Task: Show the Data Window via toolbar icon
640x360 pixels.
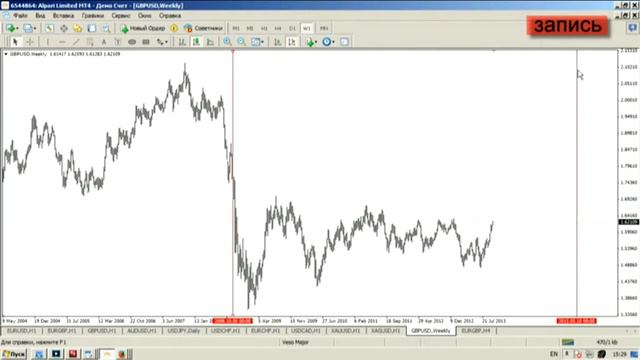Action: click(64, 28)
